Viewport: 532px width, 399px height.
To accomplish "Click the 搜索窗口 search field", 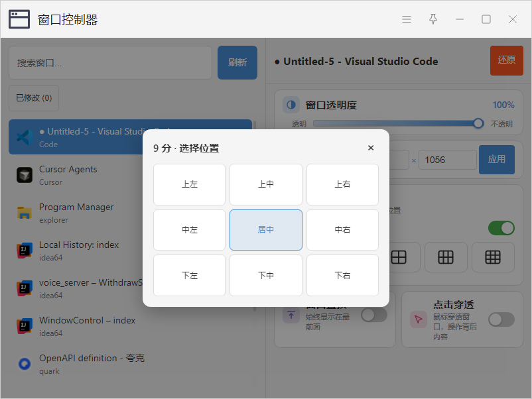I will pos(110,63).
